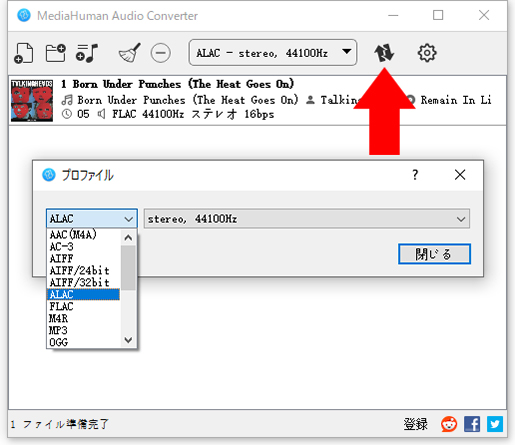Open the Facebook link icon

click(x=472, y=424)
